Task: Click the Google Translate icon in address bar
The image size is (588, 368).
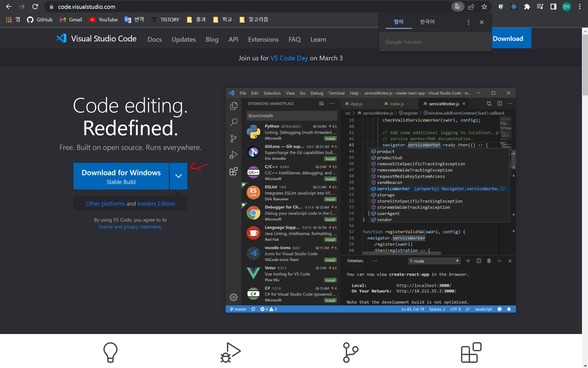Action: click(457, 7)
